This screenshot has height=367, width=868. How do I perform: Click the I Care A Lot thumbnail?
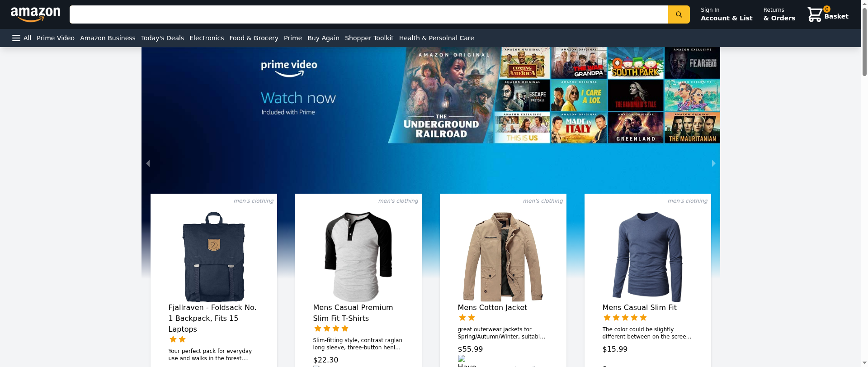(579, 95)
